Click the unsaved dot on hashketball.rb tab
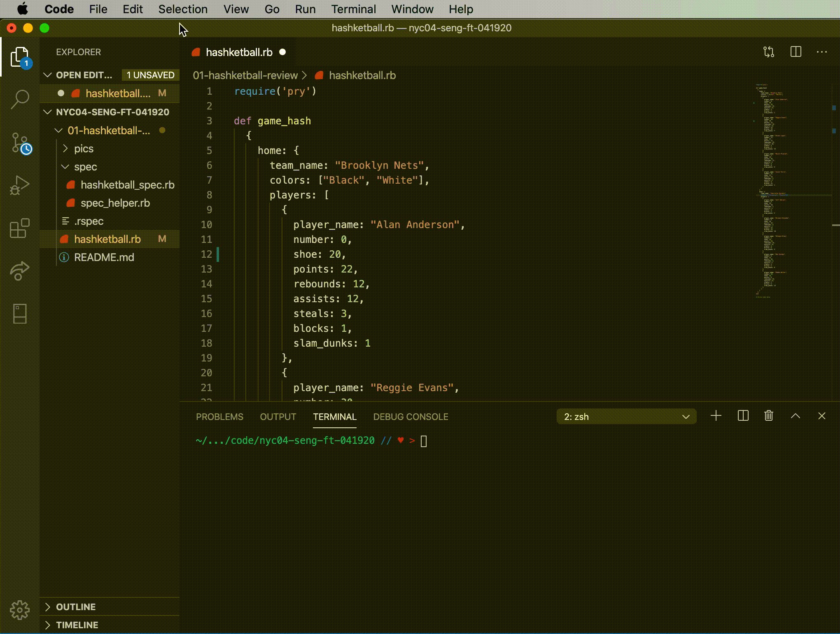This screenshot has width=840, height=634. coord(282,52)
